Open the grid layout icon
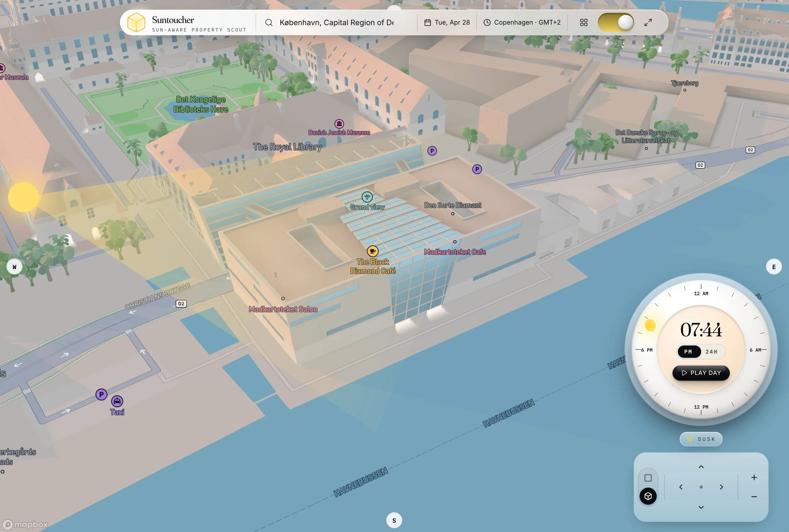The width and height of the screenshot is (789, 532). (584, 22)
